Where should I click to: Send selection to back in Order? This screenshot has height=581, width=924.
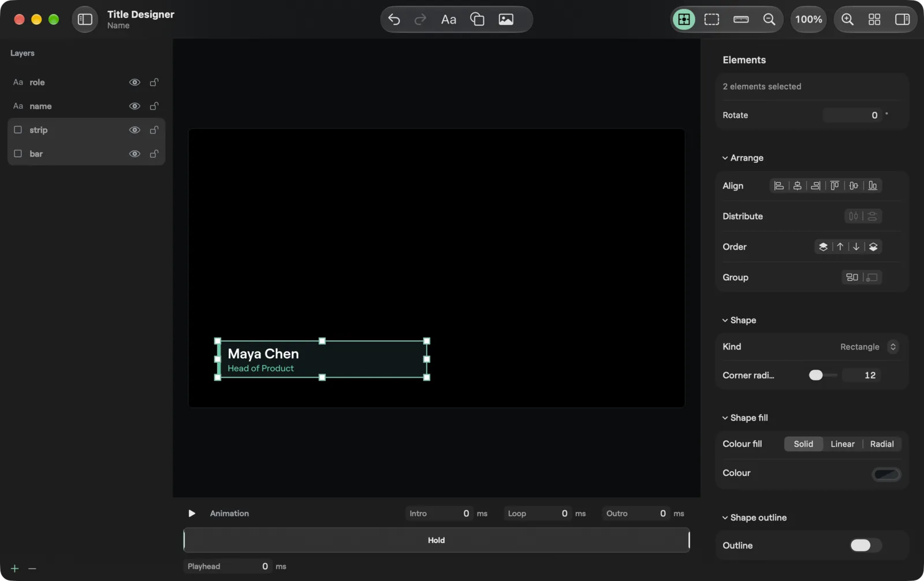click(x=873, y=247)
